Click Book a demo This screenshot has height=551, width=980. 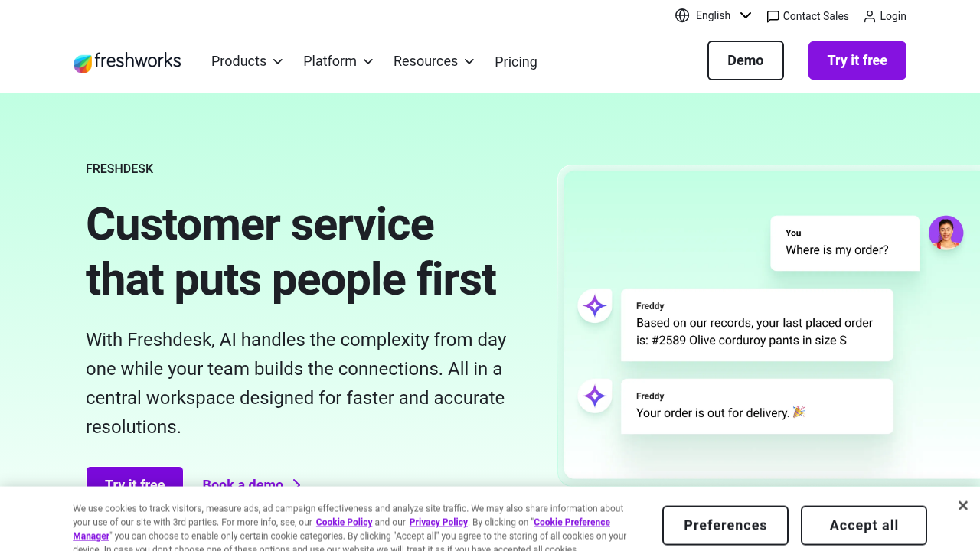241,484
